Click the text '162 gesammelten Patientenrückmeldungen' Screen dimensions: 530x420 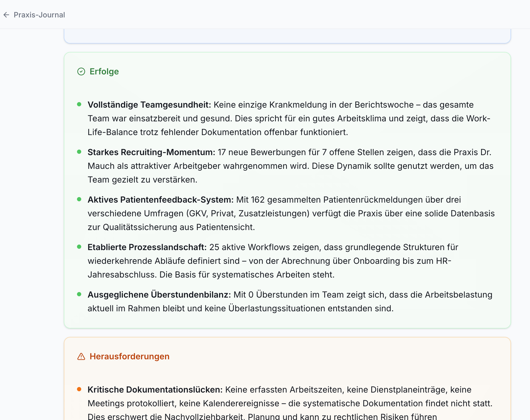tap(337, 200)
